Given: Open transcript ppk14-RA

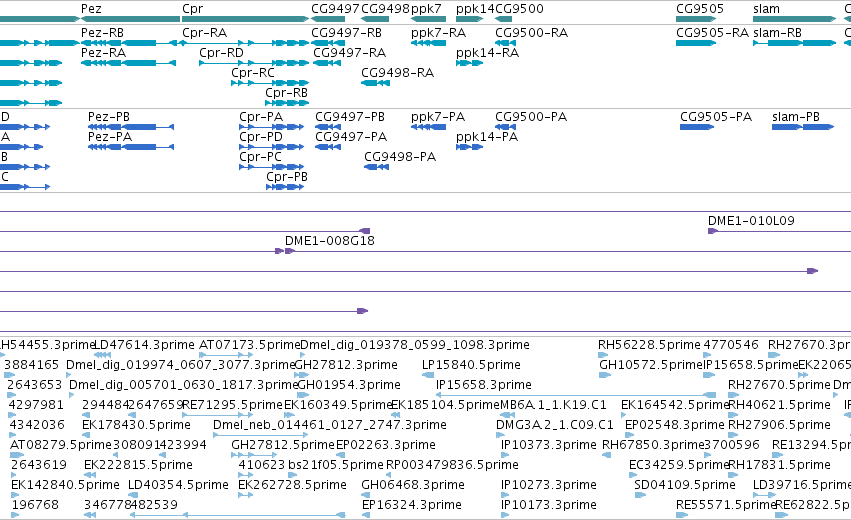Looking at the screenshot, I should pos(487,53).
